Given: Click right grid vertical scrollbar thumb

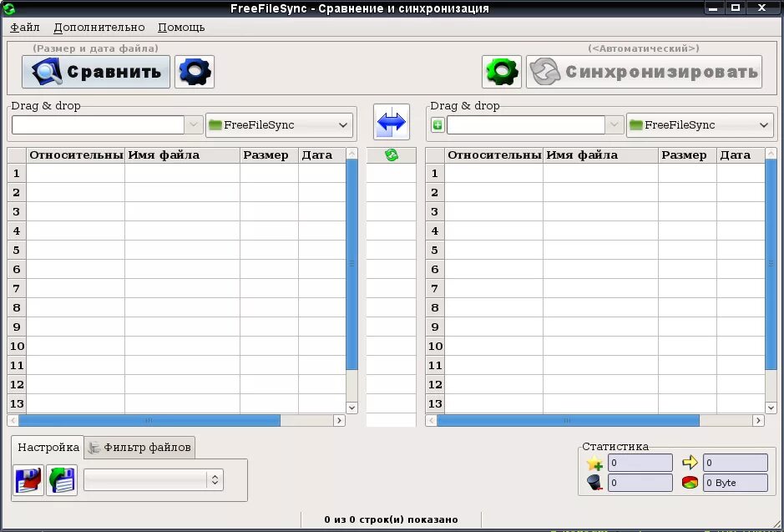Looking at the screenshot, I should pyautogui.click(x=771, y=265).
